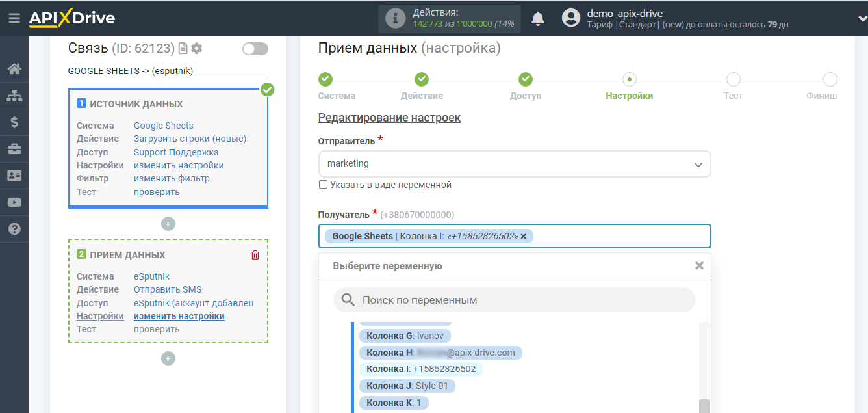Screen dimensions: 868x413
Task: Click 'ПРИЕМ ДАННЫХ' block title
Action: coord(127,255)
